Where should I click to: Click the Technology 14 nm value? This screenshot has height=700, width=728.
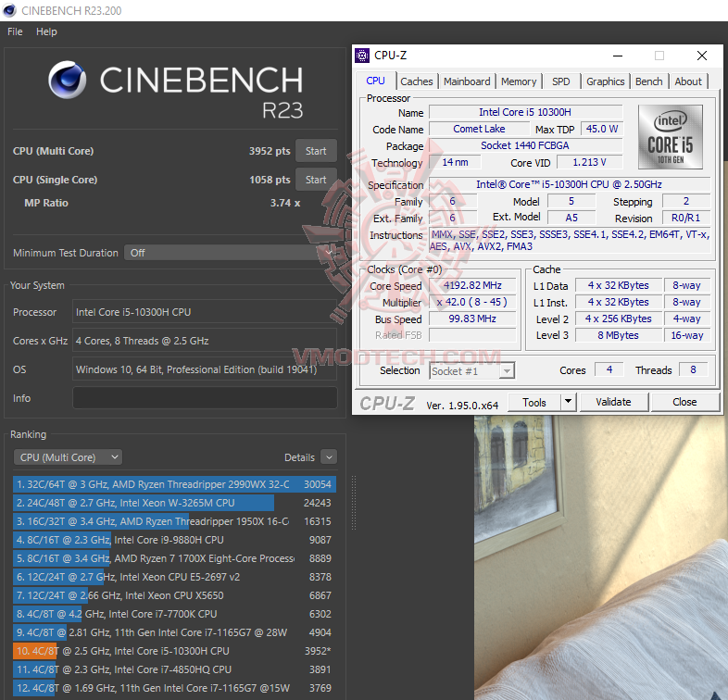[455, 162]
